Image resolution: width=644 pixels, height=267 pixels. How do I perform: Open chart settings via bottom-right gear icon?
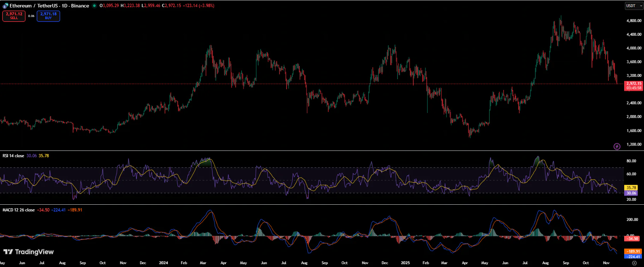(x=634, y=263)
